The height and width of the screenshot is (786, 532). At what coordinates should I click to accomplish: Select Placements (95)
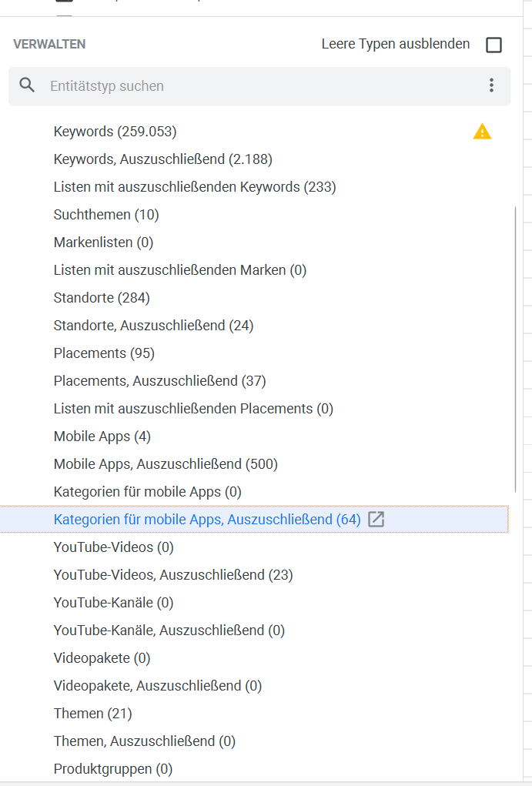[x=104, y=353]
